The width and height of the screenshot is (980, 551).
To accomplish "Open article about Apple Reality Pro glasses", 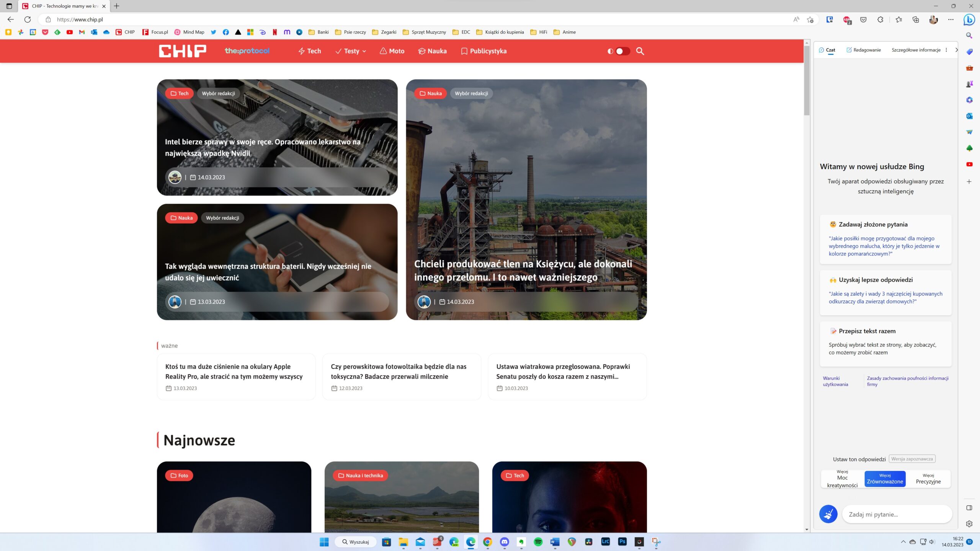I will (x=234, y=371).
